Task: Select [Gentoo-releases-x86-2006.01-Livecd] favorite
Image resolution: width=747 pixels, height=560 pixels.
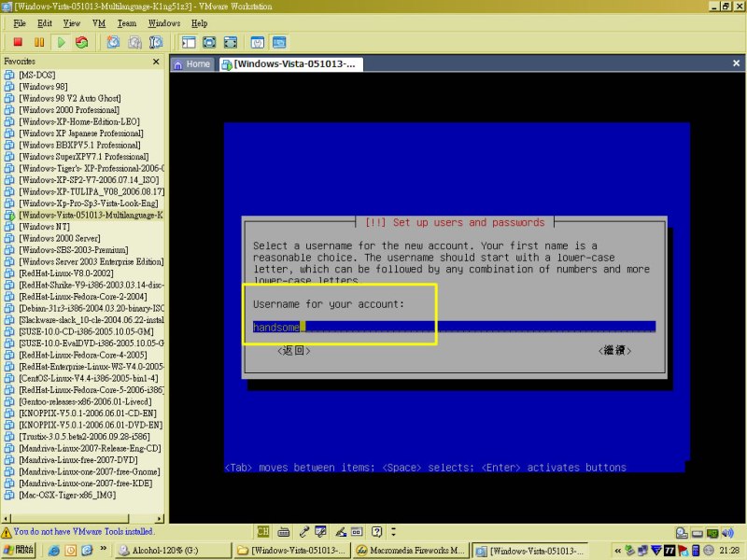Action: click(85, 401)
